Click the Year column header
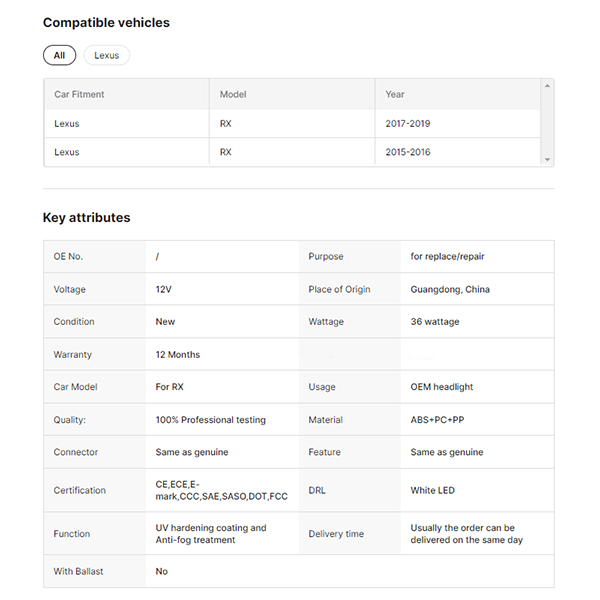 click(395, 94)
